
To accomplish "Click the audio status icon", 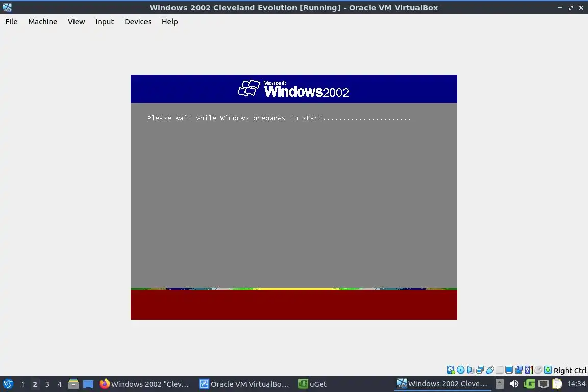I will pyautogui.click(x=470, y=370).
